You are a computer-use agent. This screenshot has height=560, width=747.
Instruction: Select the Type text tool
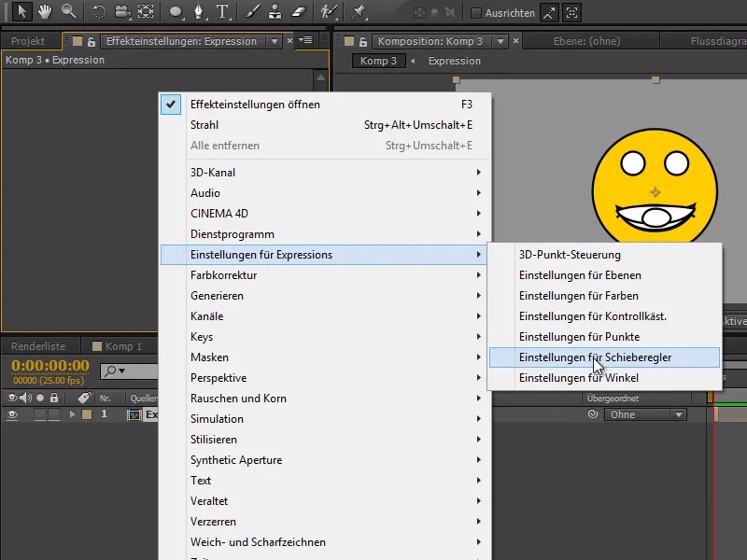[x=222, y=12]
